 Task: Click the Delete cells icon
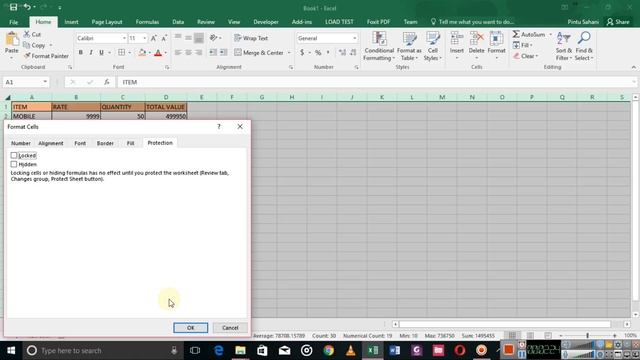coord(476,39)
